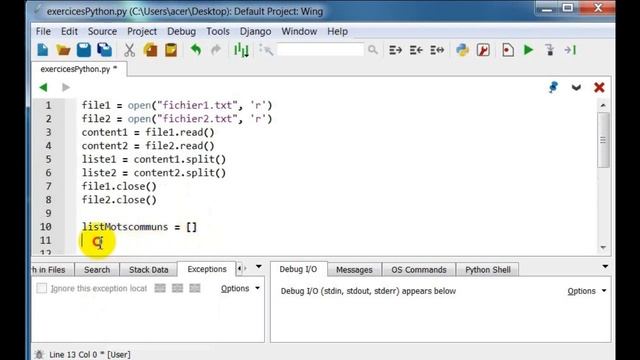640x360 pixels.
Task: Toggle the breakpoint with the red dot page icon
Action: tap(508, 50)
